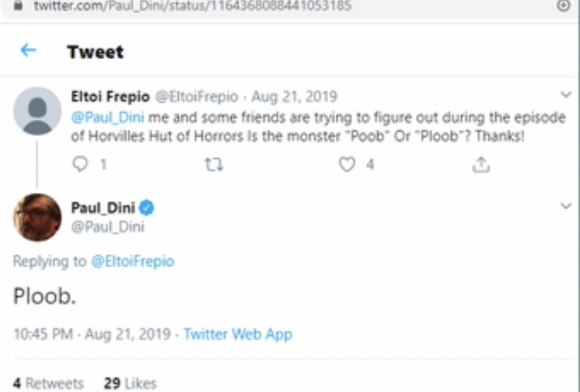Open Paul Dini's tweet options chevron
Viewport: 580px width, 392px height.
(x=566, y=206)
